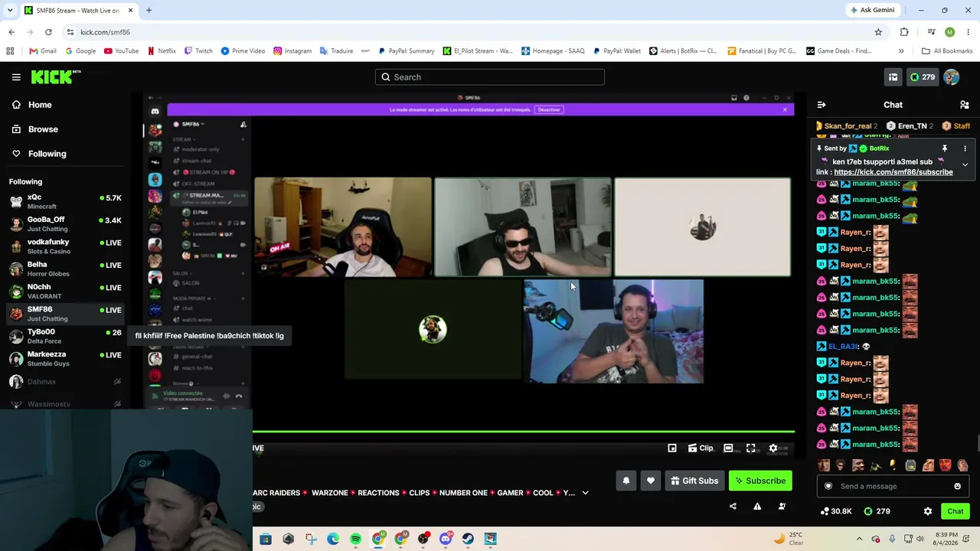Create a Clip of the stream
Screen dimensions: 980x551
coord(701,448)
